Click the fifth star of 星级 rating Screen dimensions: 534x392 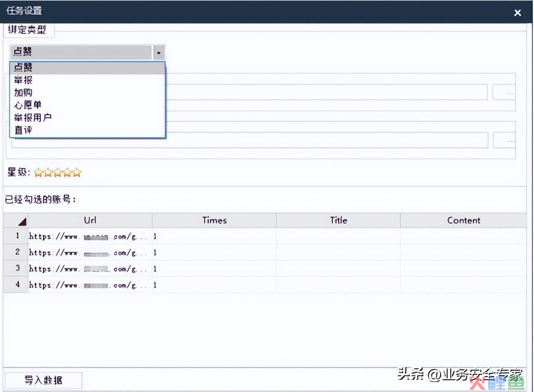tap(77, 172)
